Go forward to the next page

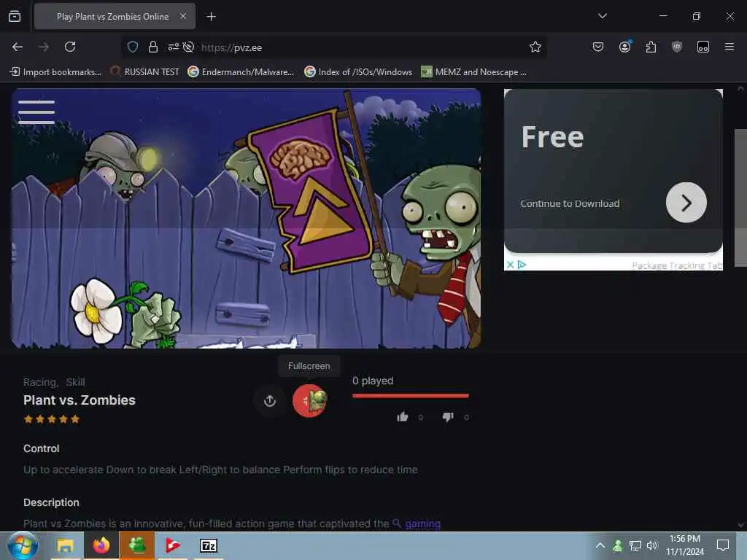pyautogui.click(x=44, y=47)
